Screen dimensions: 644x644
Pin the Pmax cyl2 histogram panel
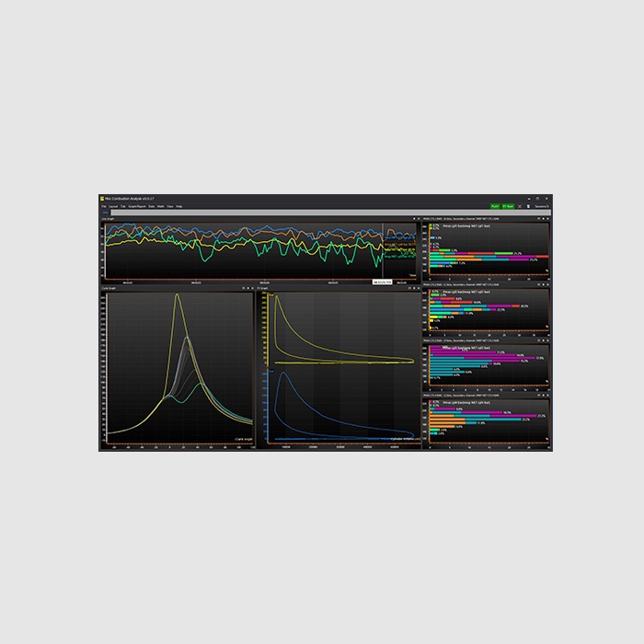tap(544, 284)
